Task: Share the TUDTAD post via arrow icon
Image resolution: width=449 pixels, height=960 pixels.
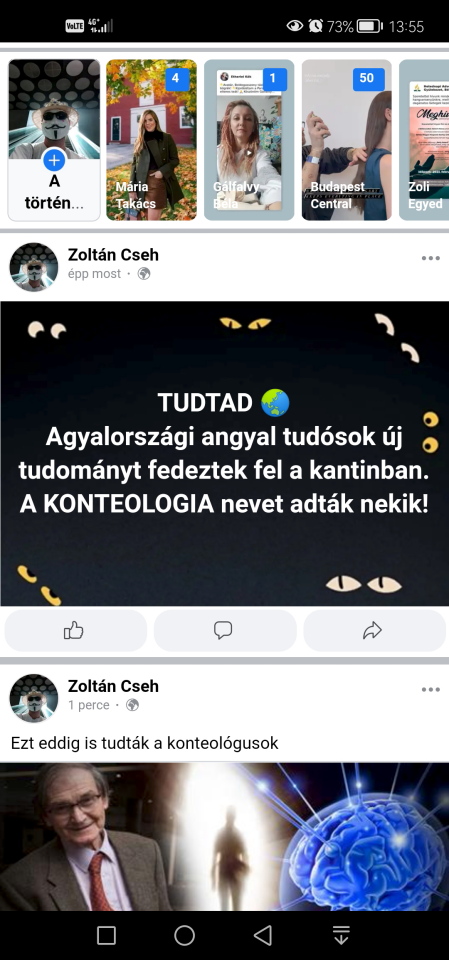Action: pos(374,631)
